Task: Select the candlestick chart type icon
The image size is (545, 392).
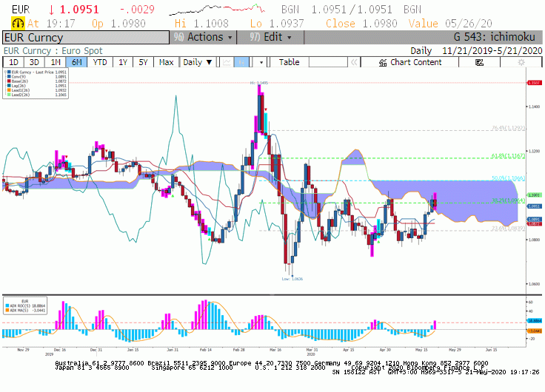Action: pos(241,62)
